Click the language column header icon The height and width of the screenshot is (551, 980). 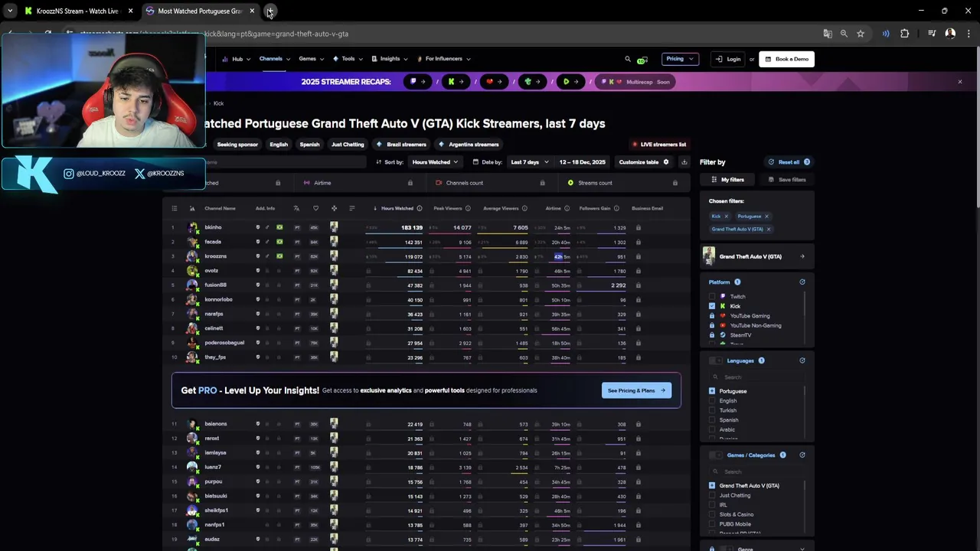(x=296, y=208)
